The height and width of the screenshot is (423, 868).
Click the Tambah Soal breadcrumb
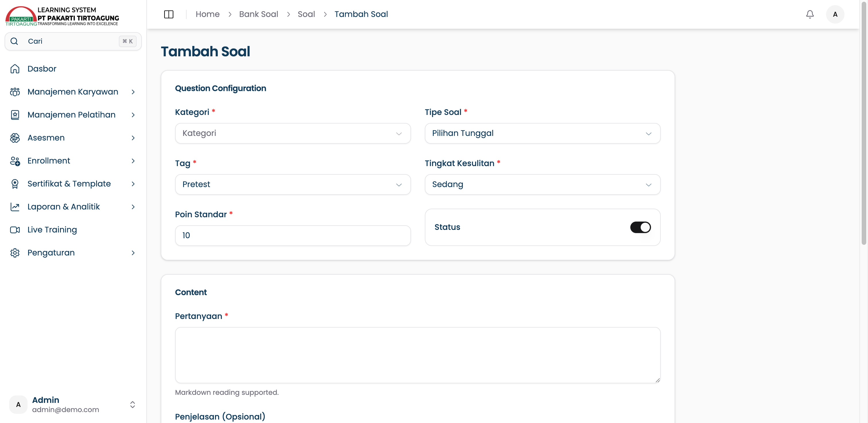click(361, 14)
